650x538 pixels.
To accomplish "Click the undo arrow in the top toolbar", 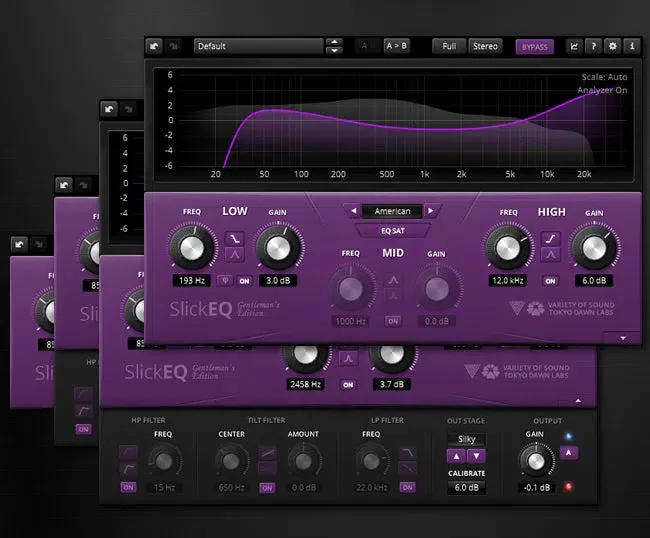I will pos(155,46).
